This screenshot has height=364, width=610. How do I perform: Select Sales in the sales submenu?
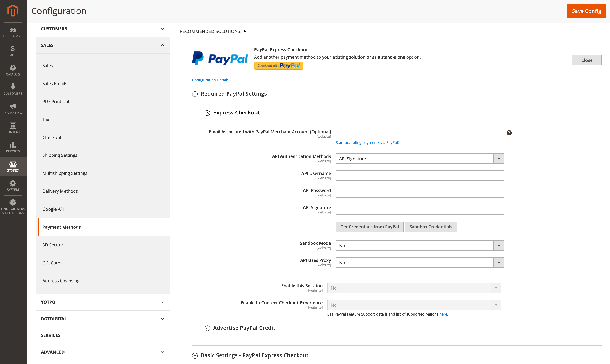[x=48, y=65]
